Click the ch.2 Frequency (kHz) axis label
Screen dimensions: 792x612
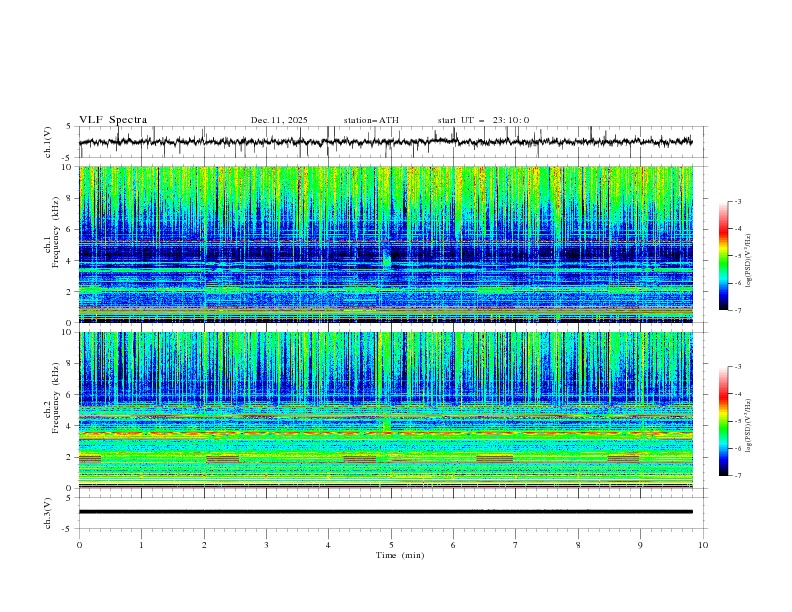pos(51,398)
